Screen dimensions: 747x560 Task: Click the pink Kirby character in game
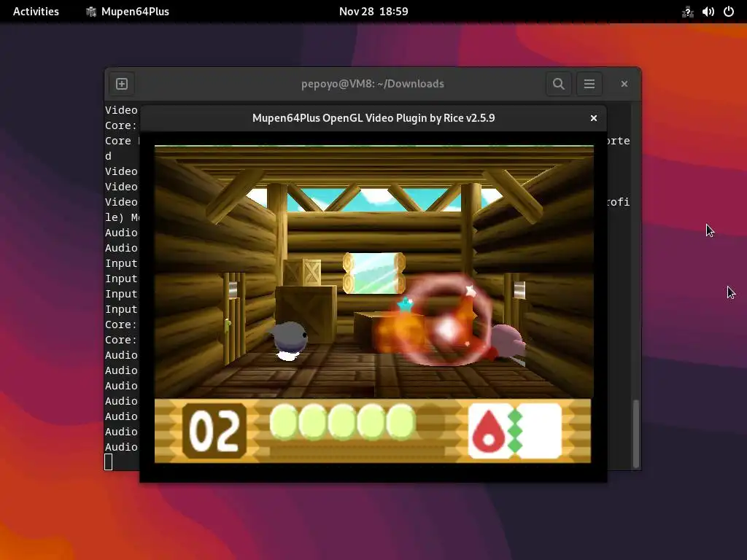508,341
